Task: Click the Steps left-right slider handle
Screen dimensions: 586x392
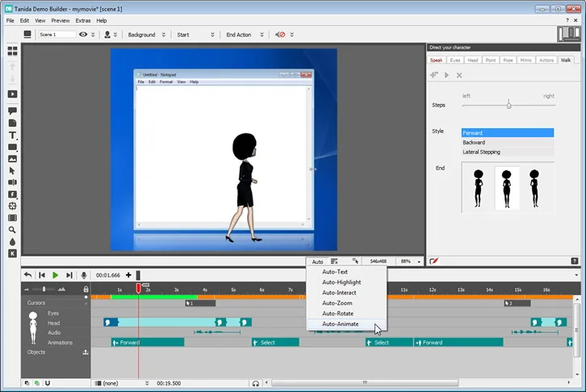Action: [509, 106]
